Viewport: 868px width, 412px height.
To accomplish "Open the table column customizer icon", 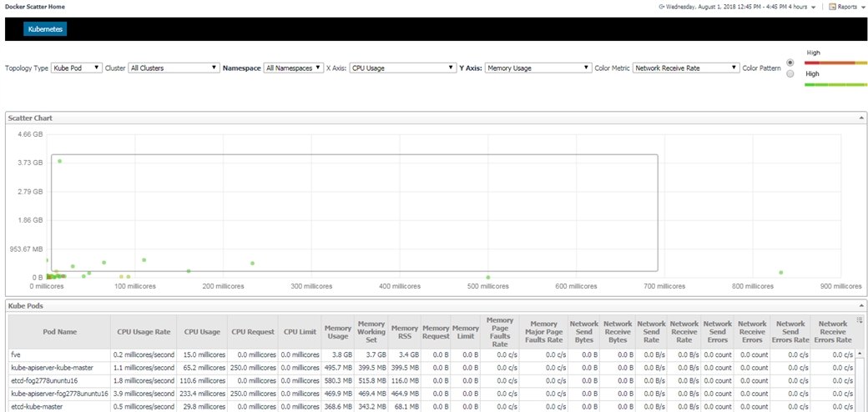I will [859, 319].
